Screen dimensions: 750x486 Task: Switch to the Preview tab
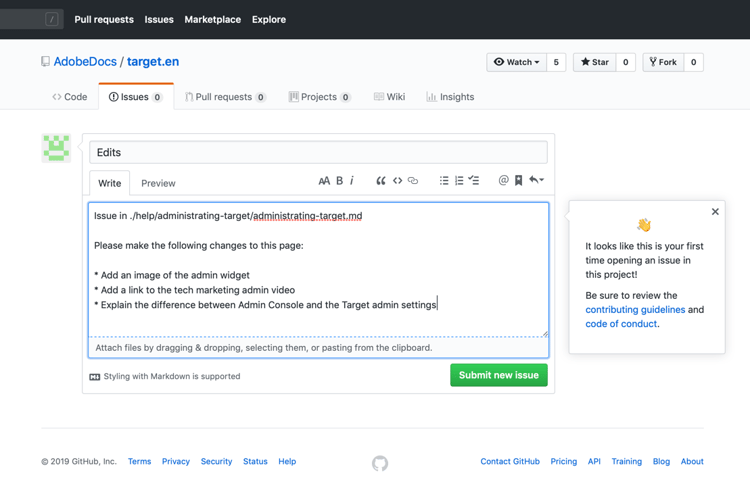[x=158, y=183]
